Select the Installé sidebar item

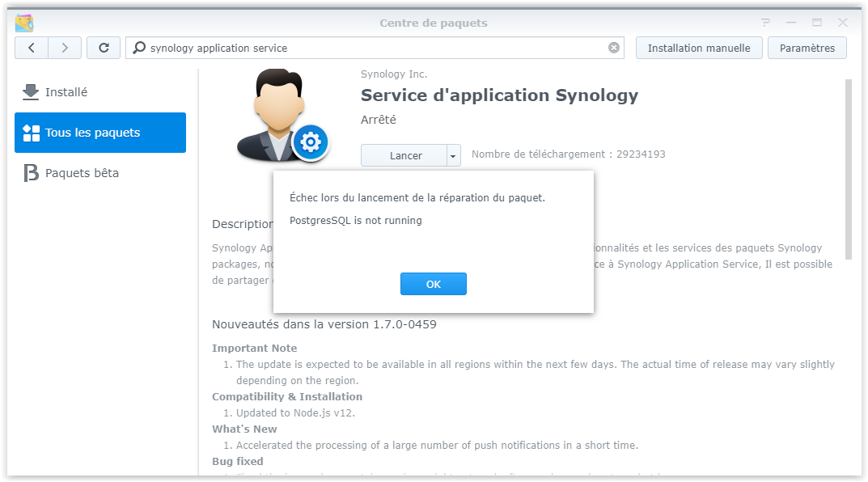[100, 92]
